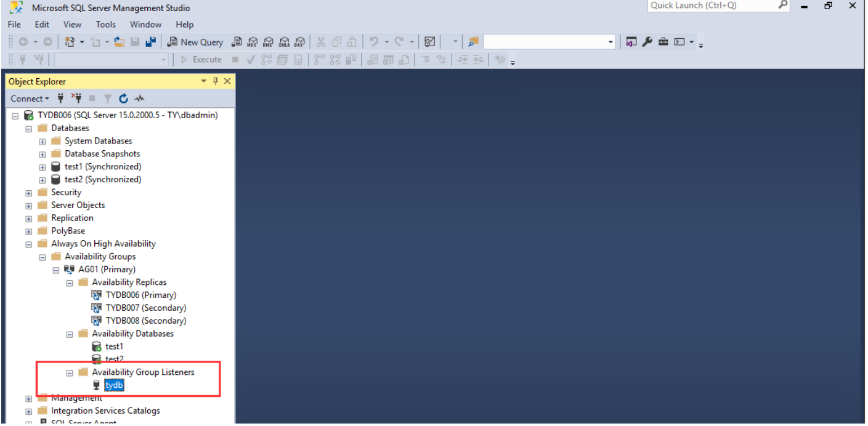Open an Analysis Services XMLA query

tap(284, 42)
